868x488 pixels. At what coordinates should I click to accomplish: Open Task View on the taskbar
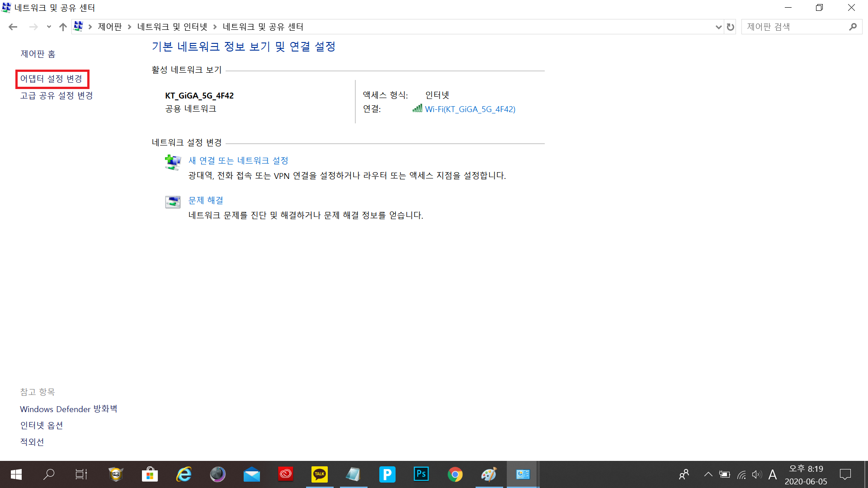(x=81, y=474)
